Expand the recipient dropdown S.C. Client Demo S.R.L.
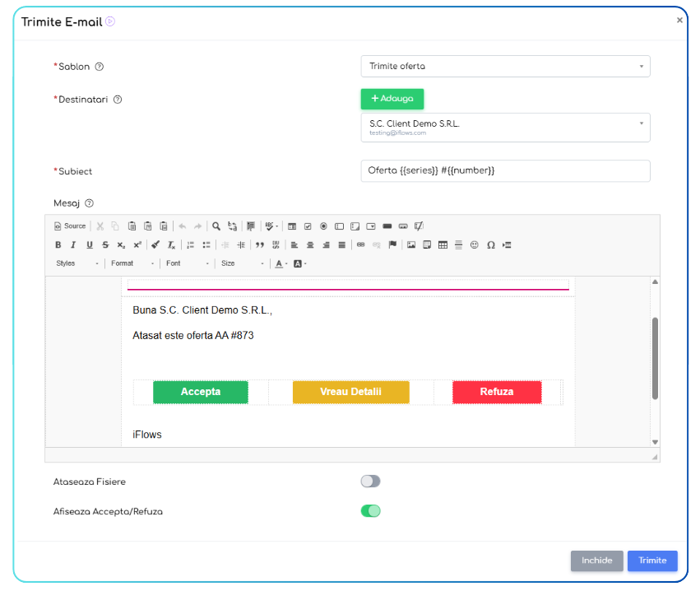Screen dimensions: 700x591 click(505, 128)
